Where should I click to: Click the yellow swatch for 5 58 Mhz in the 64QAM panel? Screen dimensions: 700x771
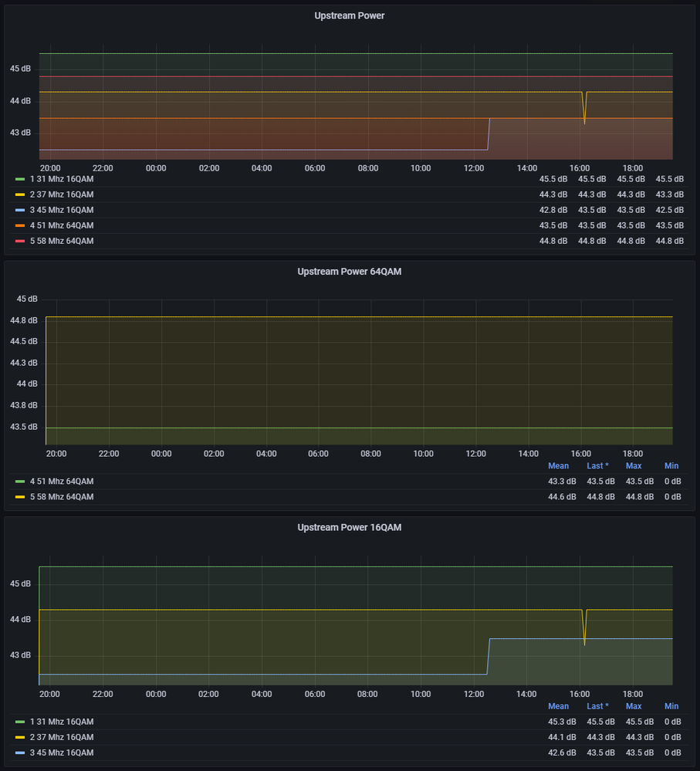(20, 497)
